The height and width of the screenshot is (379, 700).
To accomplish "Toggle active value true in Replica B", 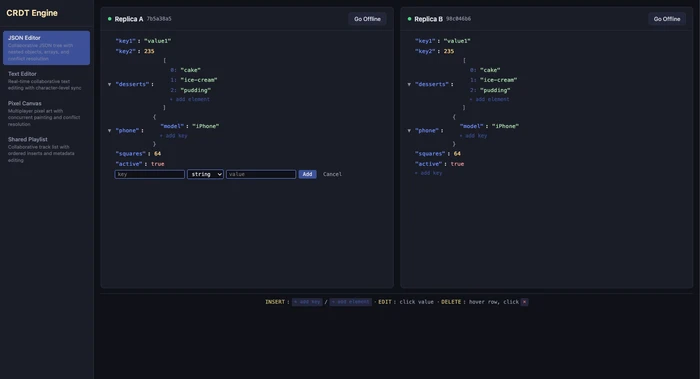I will click(x=457, y=164).
